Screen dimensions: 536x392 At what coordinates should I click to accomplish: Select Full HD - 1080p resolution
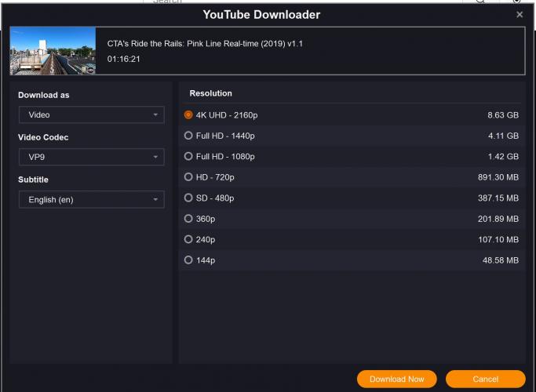188,156
